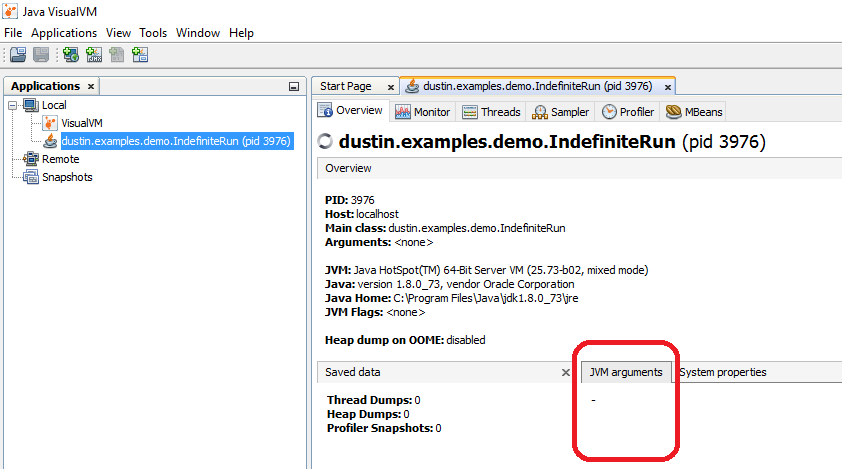This screenshot has height=469, width=842.
Task: Switch to the Sampler tab
Action: click(x=561, y=112)
